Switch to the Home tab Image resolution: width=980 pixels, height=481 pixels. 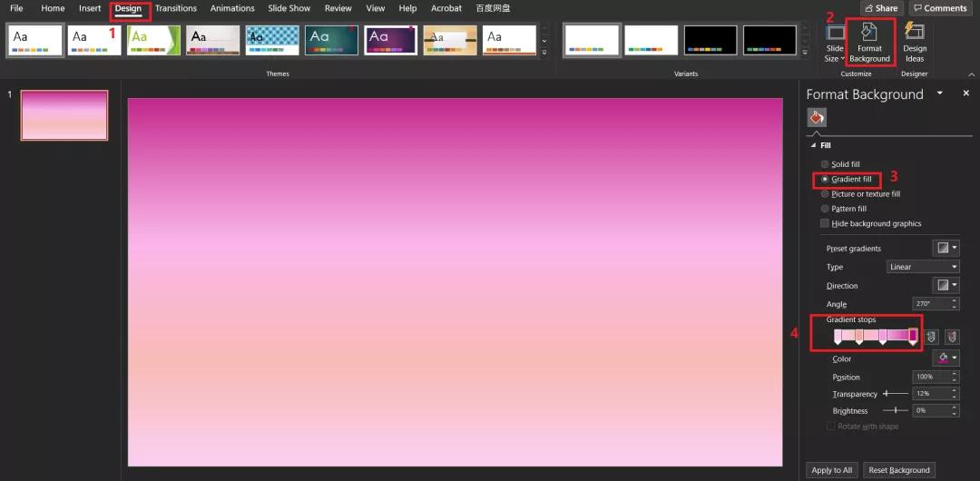[54, 9]
